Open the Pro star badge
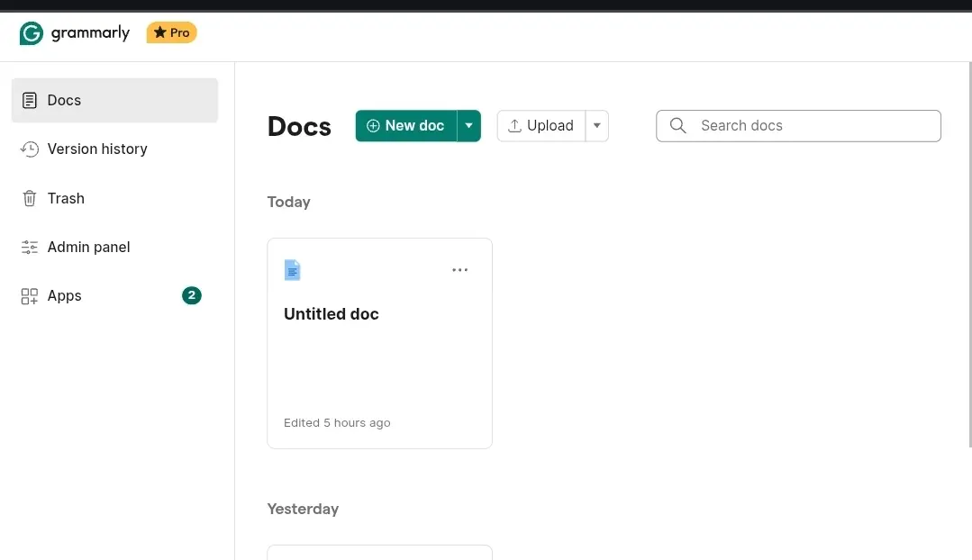This screenshot has width=972, height=560. (x=172, y=32)
